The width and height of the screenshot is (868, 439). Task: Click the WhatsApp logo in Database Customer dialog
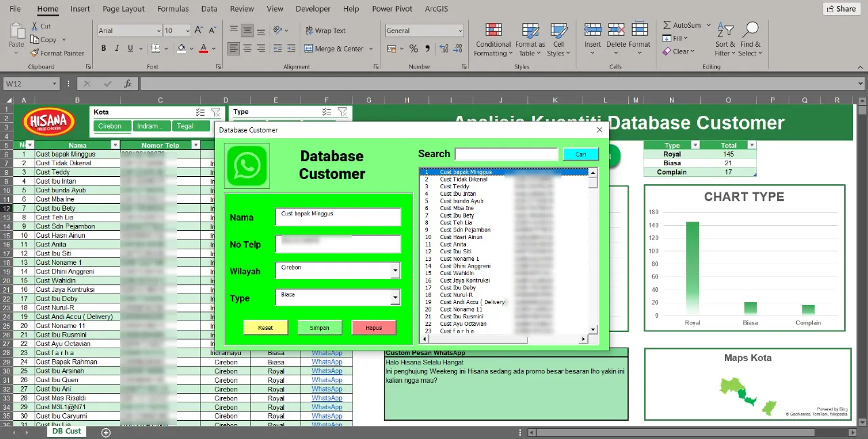coord(247,165)
